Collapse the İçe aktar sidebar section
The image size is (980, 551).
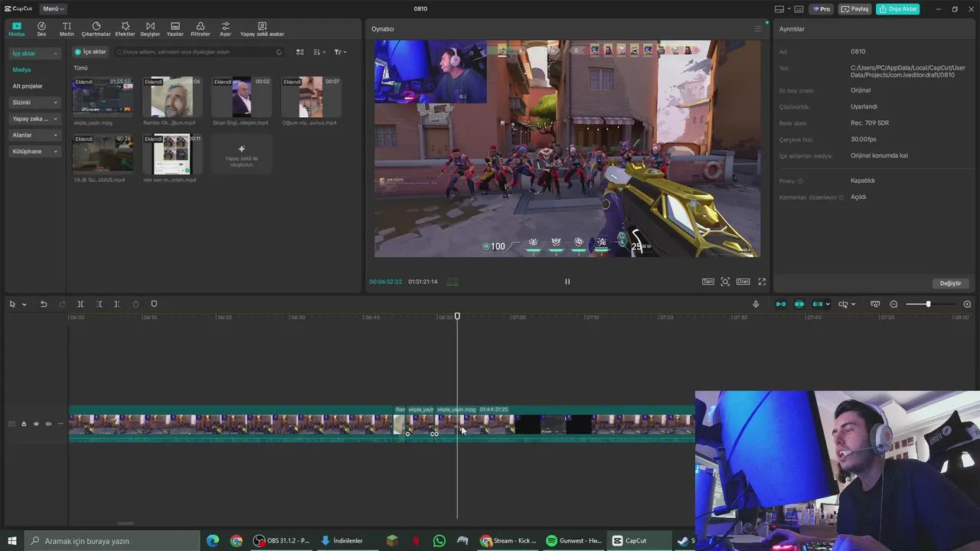coord(34,54)
